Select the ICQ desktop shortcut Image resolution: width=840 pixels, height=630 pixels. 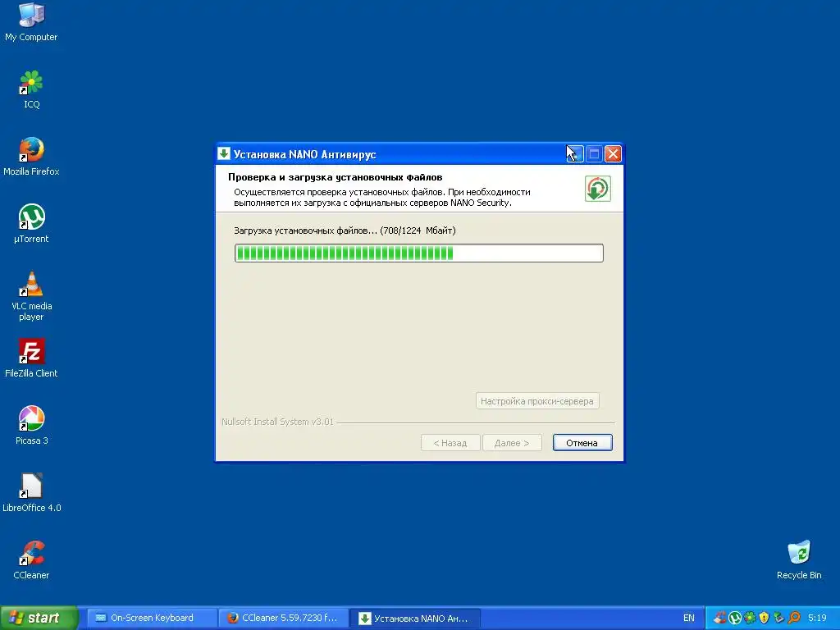click(31, 89)
